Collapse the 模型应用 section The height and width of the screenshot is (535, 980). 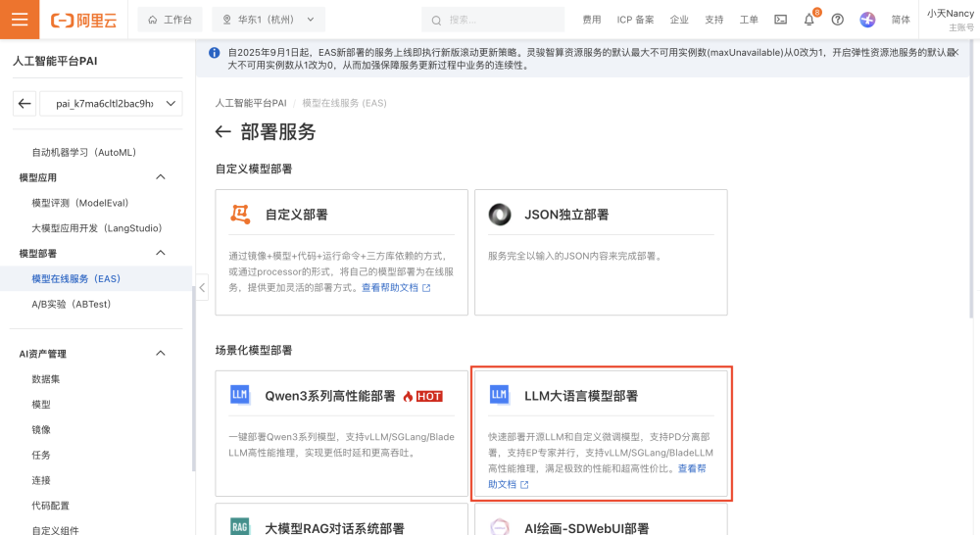160,177
